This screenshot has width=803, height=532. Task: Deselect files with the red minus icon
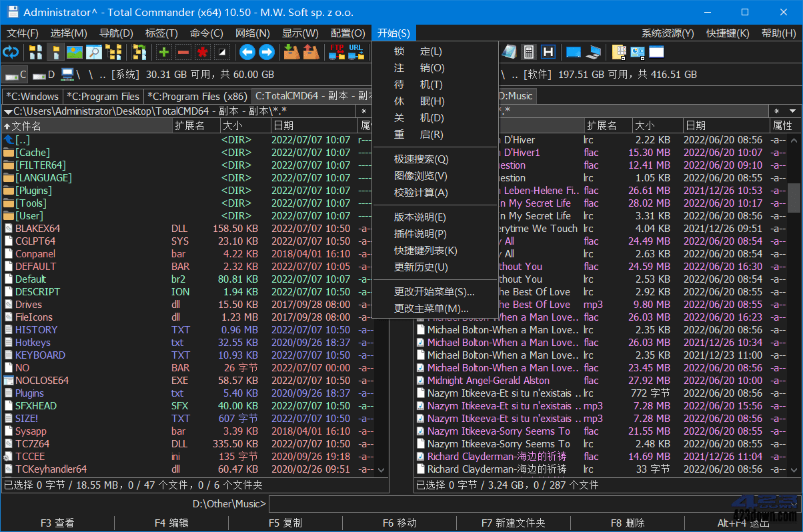tap(183, 51)
